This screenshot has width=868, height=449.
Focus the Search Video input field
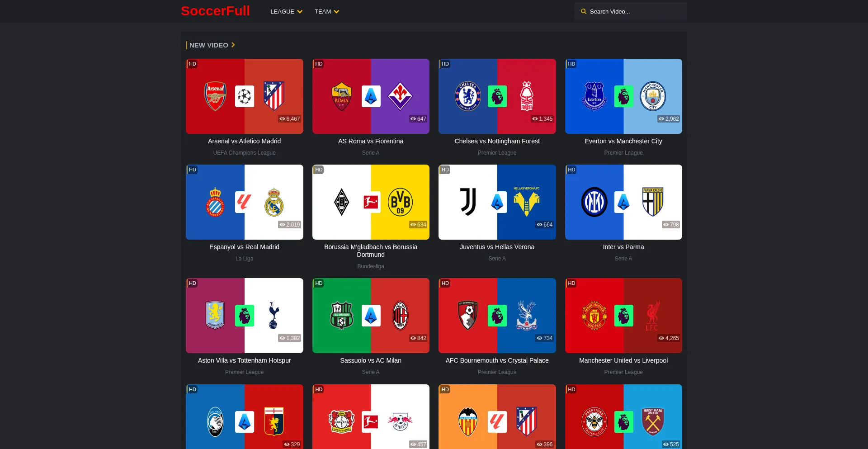click(x=631, y=12)
